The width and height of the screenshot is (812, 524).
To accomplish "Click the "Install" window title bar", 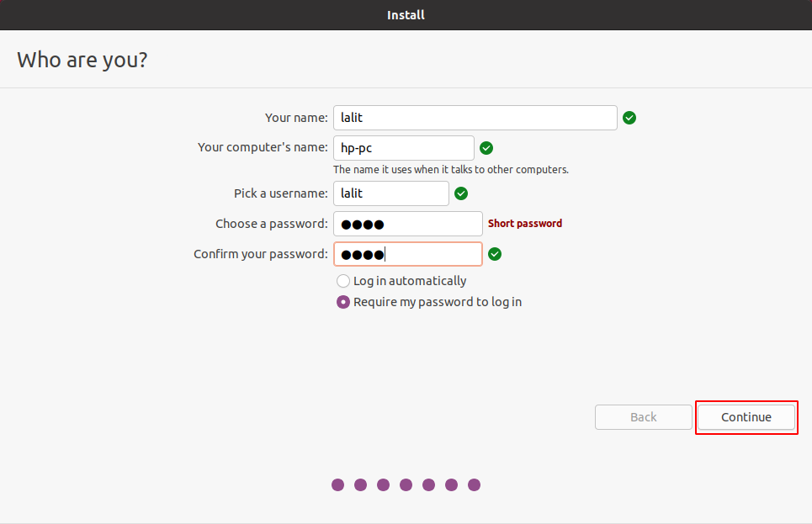I will pyautogui.click(x=406, y=15).
